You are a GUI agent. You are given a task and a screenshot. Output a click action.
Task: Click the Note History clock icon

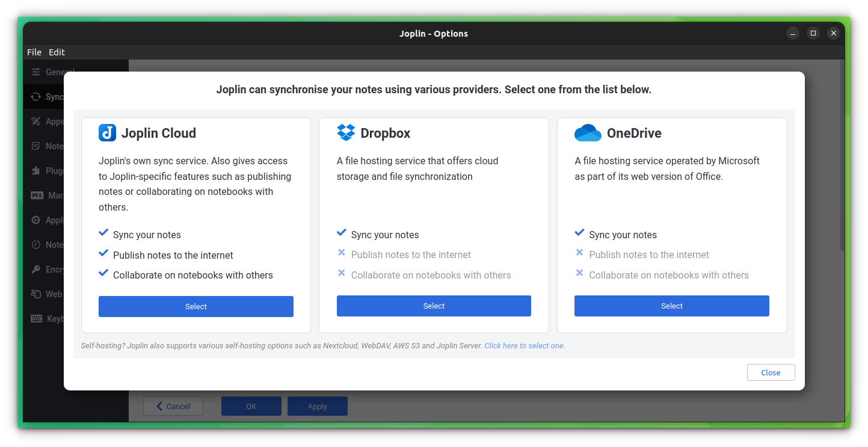(x=36, y=245)
